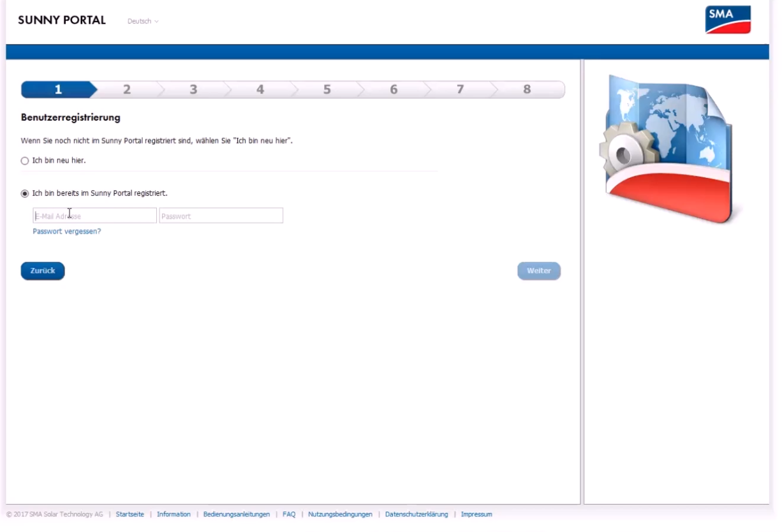Select the "Ich bin neu hier" radio option
The width and height of the screenshot is (782, 532).
[x=25, y=161]
